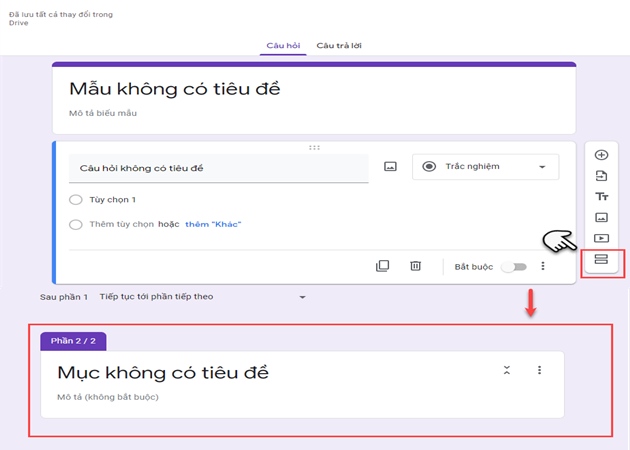Click the Mô tả biểu mẫu description field

click(103, 113)
